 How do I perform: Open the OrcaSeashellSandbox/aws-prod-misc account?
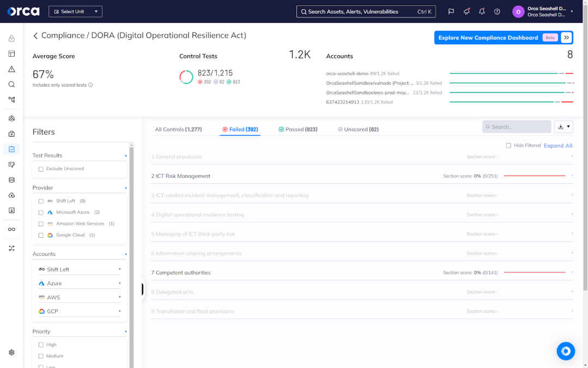point(368,92)
